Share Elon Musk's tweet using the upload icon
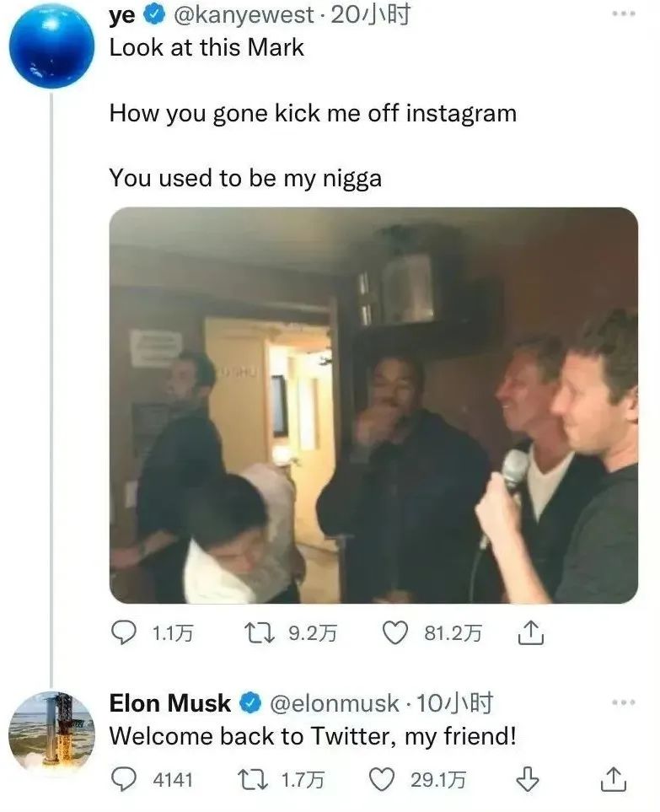Screen dimensions: 660x812 click(x=614, y=780)
